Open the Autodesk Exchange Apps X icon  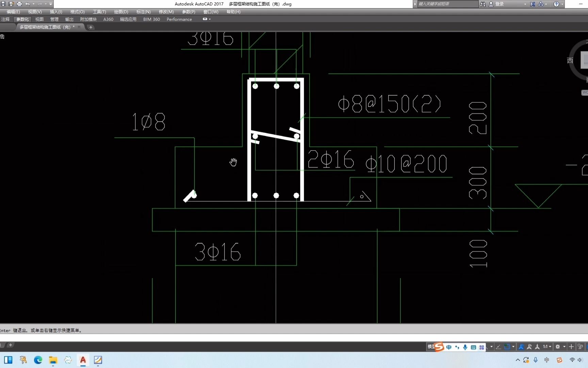point(533,4)
